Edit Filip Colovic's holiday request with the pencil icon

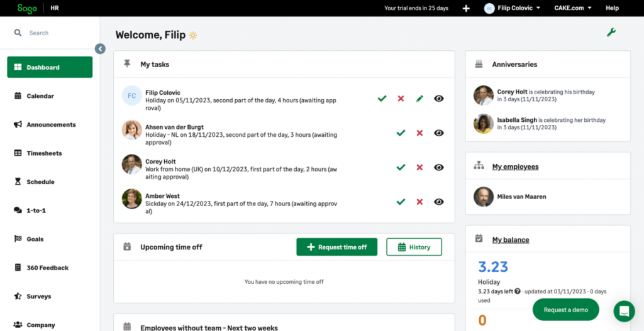(419, 99)
